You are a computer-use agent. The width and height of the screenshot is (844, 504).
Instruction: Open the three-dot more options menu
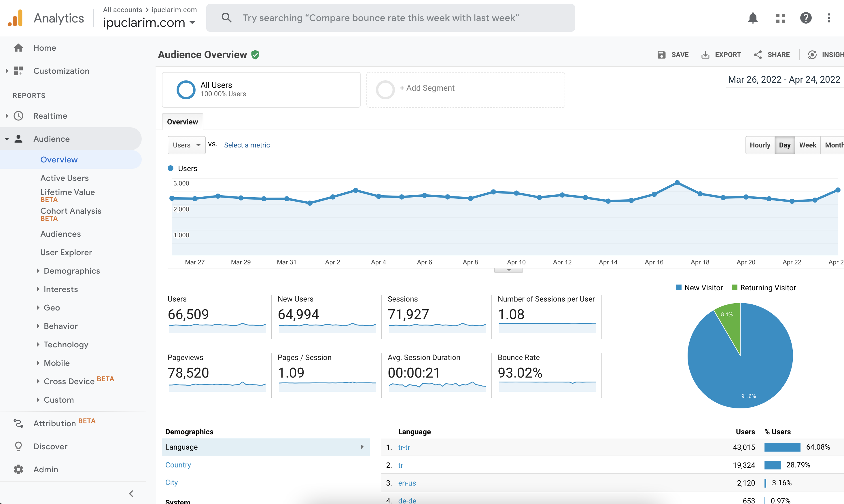pyautogui.click(x=829, y=18)
